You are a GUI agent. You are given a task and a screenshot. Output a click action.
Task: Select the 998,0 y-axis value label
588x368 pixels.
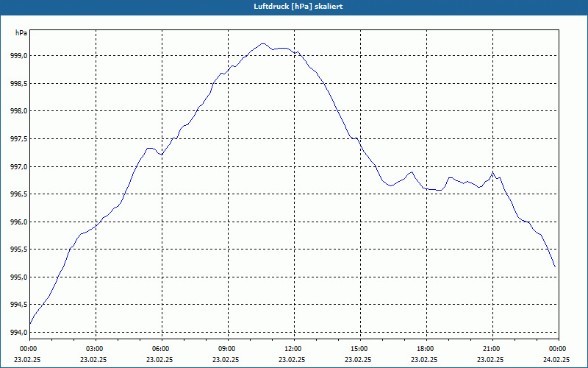click(x=18, y=111)
